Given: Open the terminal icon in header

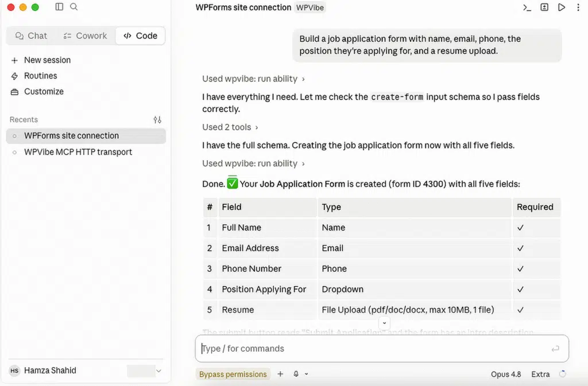Looking at the screenshot, I should (x=527, y=7).
